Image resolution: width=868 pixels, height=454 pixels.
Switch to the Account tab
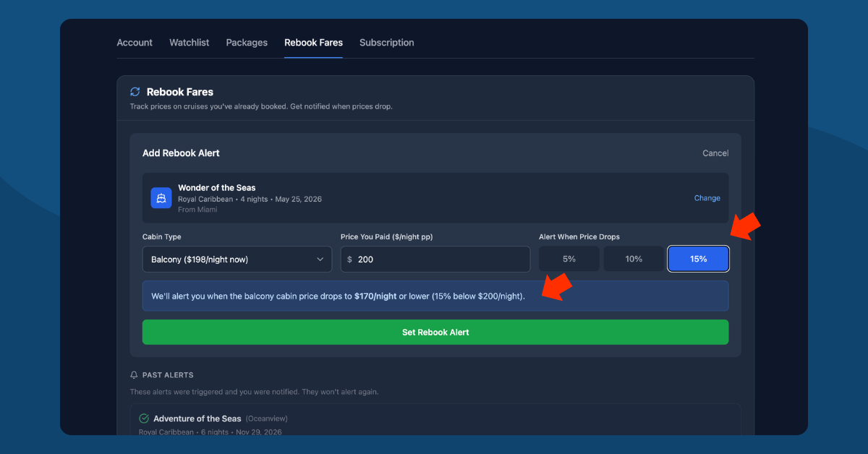[134, 42]
